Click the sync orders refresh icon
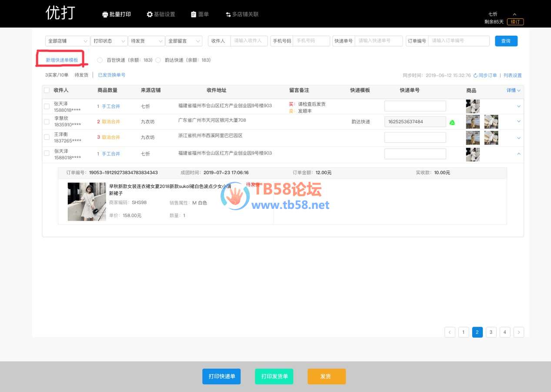 click(475, 75)
